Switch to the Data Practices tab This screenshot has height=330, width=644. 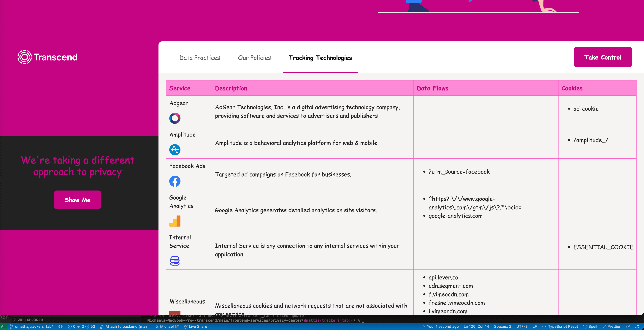(199, 58)
